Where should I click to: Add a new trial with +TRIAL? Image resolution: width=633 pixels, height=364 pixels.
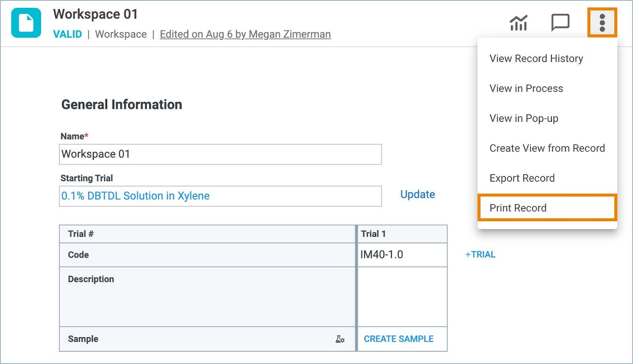(x=480, y=254)
